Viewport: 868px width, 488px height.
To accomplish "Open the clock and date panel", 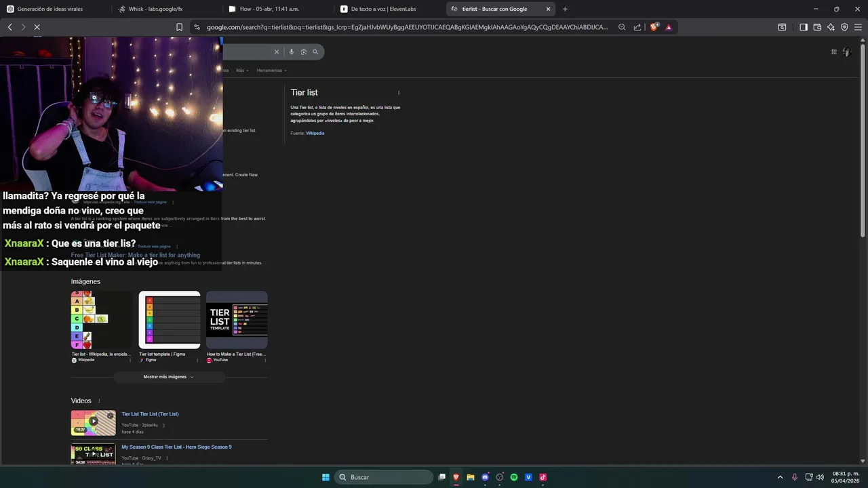I will (x=846, y=477).
